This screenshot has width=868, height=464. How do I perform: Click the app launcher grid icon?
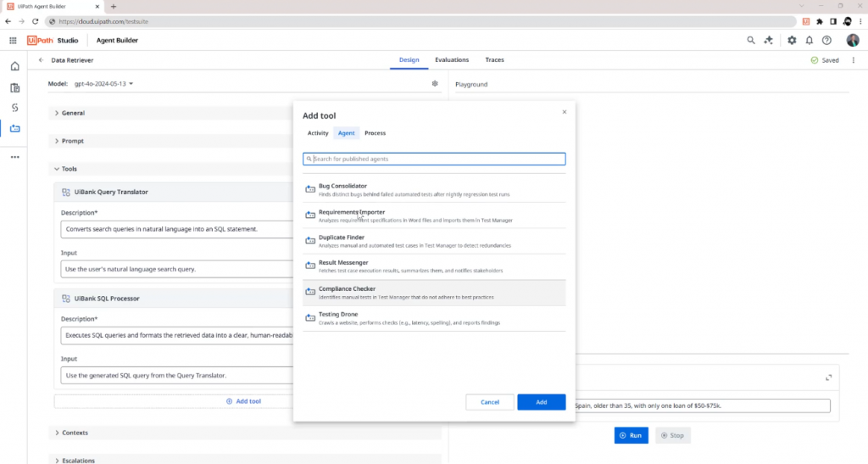coord(13,40)
